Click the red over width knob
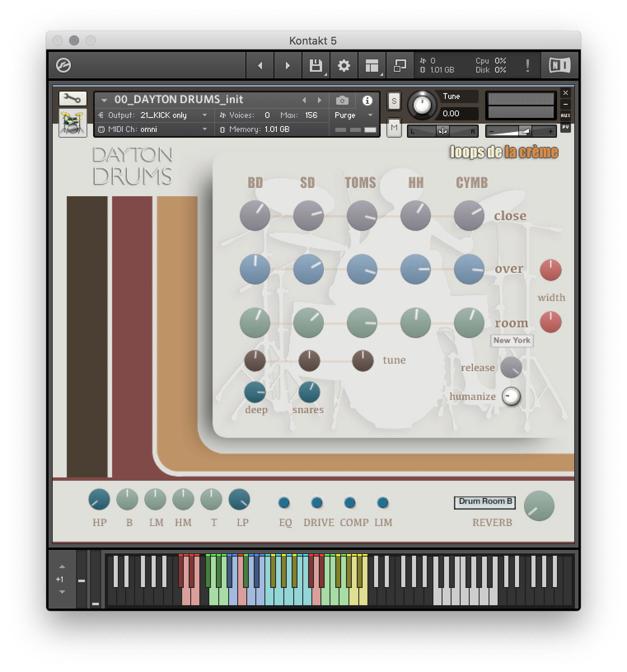 click(551, 270)
